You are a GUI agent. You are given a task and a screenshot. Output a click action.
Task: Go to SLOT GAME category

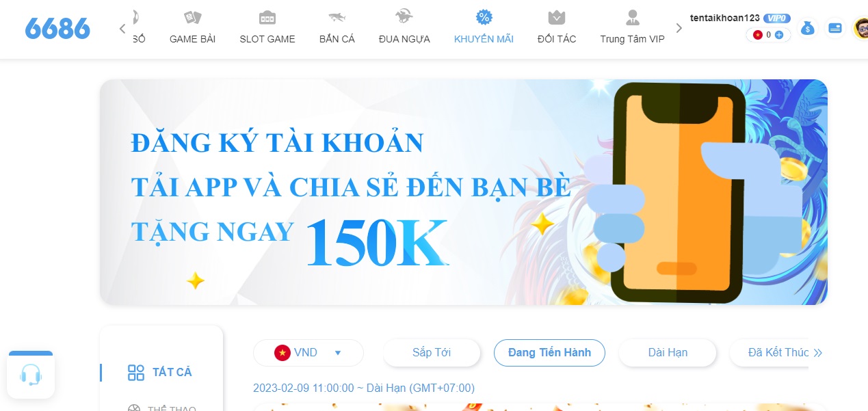coord(267,28)
